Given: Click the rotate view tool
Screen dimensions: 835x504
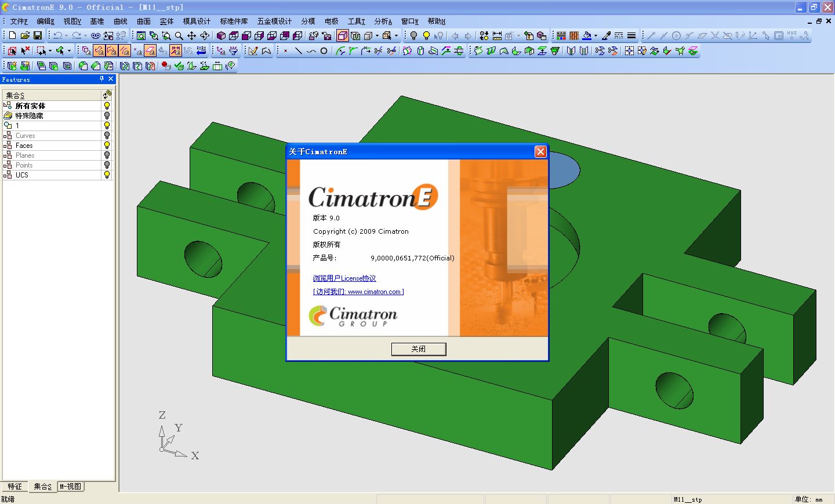Looking at the screenshot, I should pyautogui.click(x=205, y=35).
